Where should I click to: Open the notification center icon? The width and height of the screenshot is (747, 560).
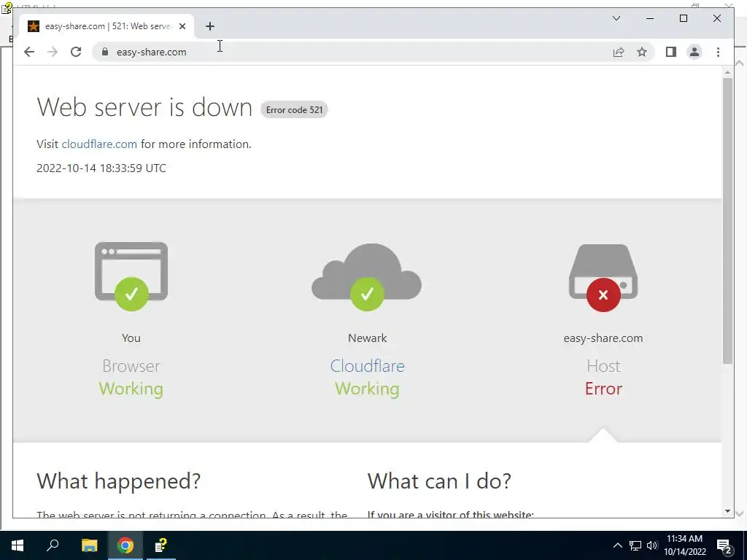click(x=724, y=545)
